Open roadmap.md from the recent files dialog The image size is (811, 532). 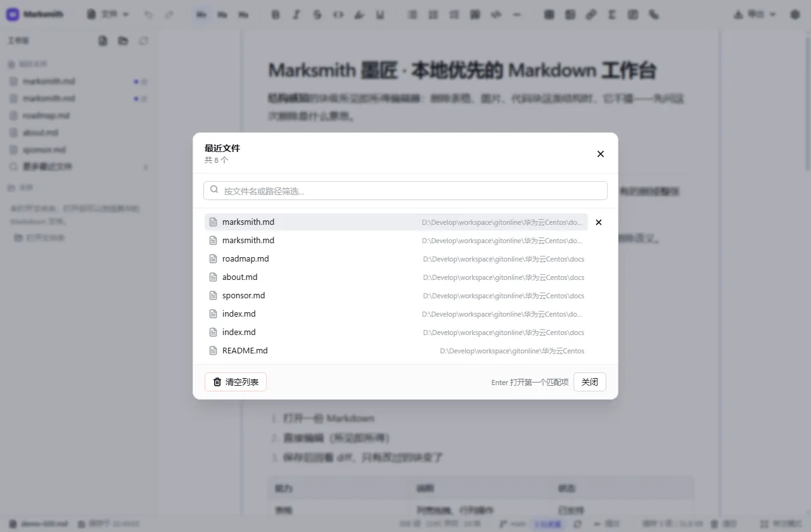coord(396,259)
